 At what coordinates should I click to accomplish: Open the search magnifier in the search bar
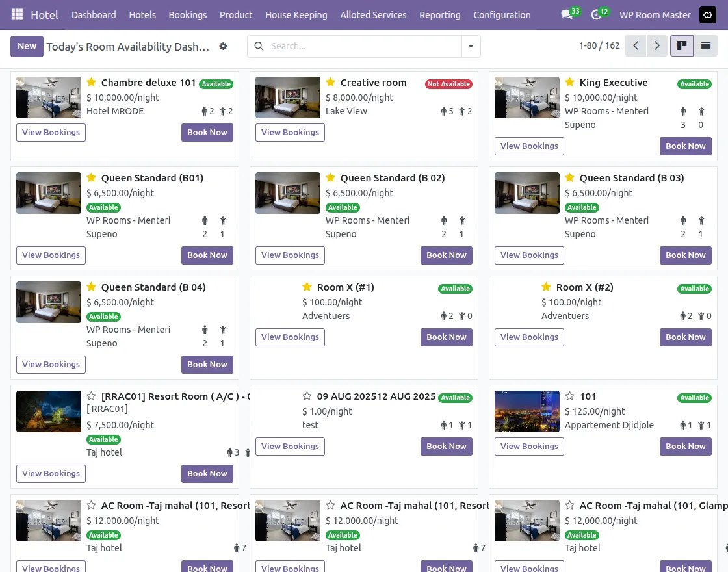[259, 46]
